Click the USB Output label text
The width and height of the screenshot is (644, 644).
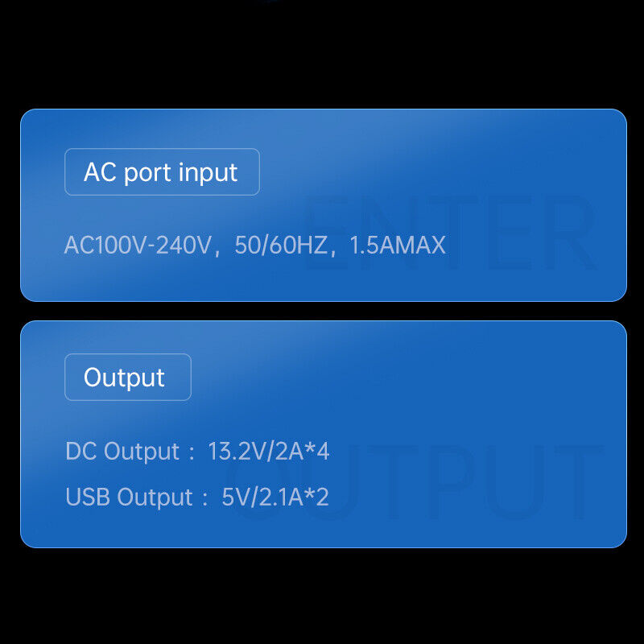(x=129, y=497)
